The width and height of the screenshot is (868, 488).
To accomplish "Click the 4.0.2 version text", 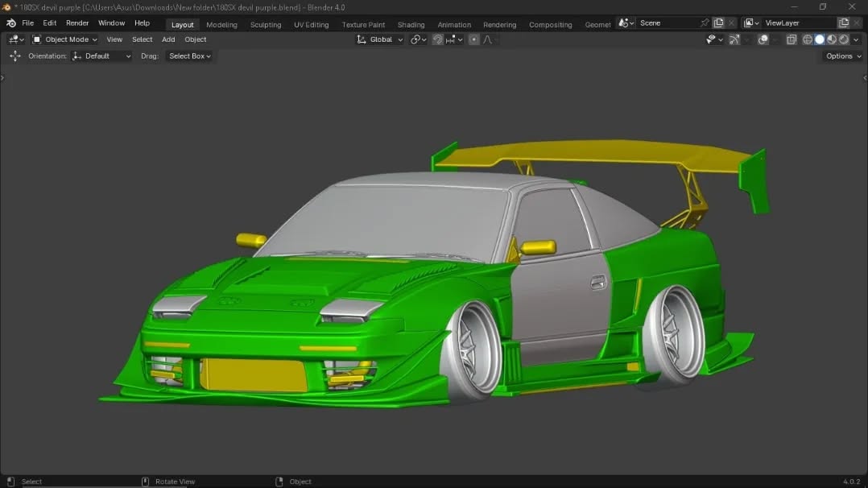I will [851, 482].
